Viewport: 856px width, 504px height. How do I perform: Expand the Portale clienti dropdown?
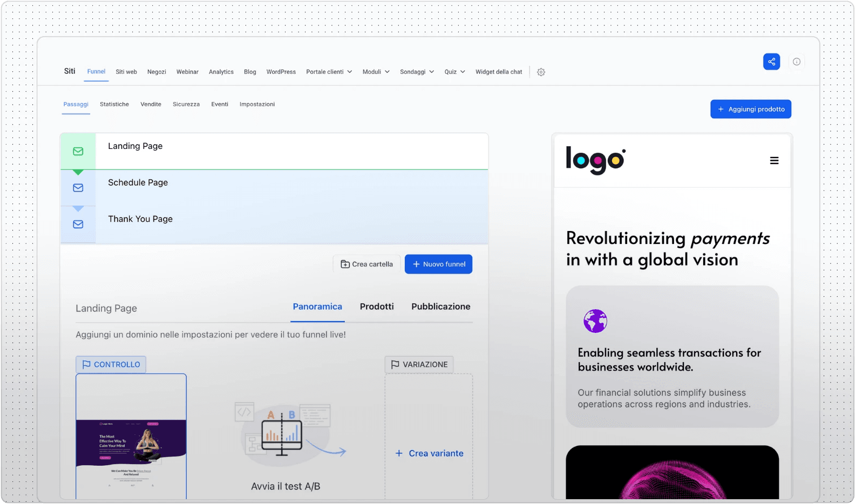(x=329, y=72)
